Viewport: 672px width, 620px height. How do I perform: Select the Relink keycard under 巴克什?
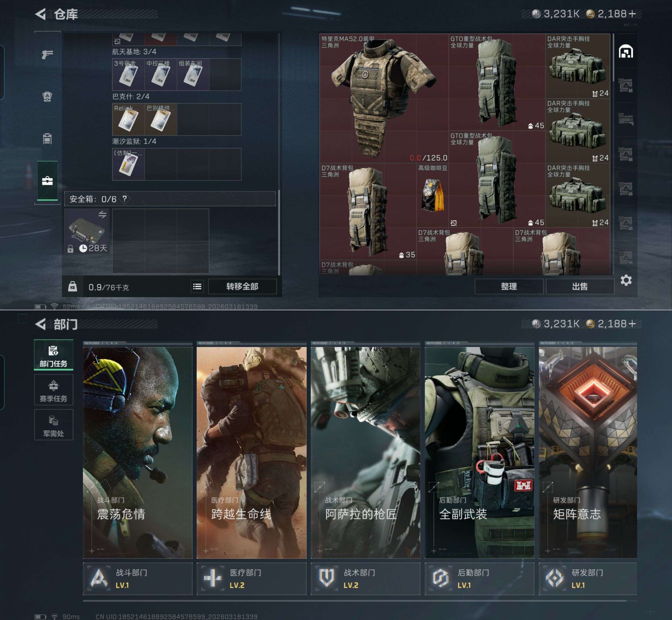[128, 119]
